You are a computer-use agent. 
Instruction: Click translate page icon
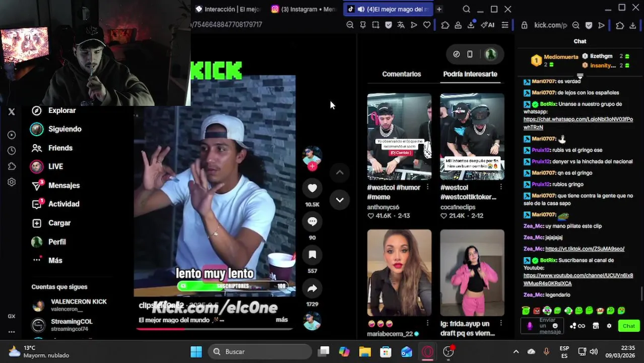[x=401, y=25]
